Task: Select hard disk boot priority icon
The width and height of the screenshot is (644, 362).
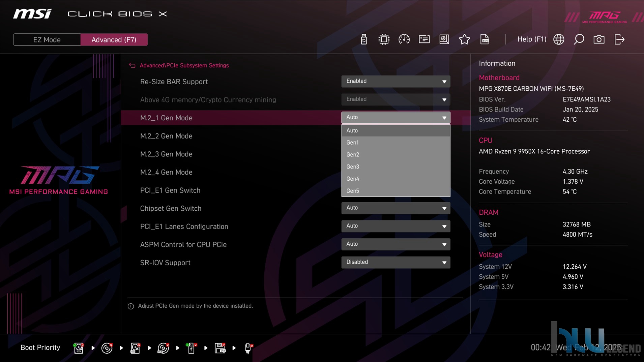Action: coord(79,348)
